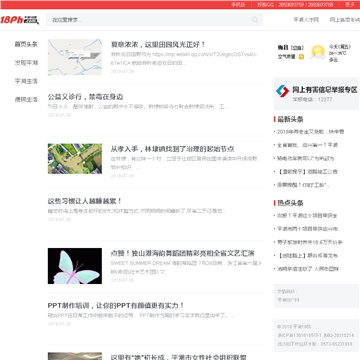Select 便民生活 in the left menu
The image size is (360, 360).
click(x=26, y=99)
